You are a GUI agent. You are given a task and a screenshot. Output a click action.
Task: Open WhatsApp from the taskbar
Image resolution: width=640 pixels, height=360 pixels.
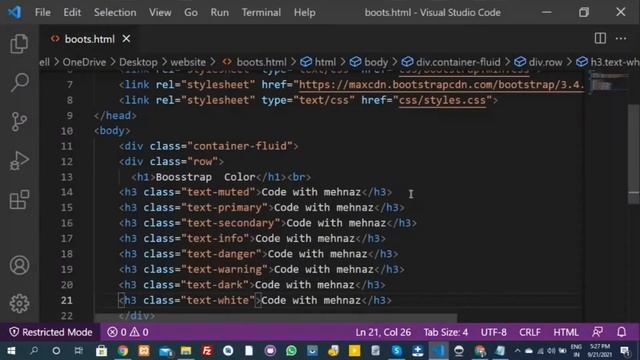pyautogui.click(x=291, y=351)
